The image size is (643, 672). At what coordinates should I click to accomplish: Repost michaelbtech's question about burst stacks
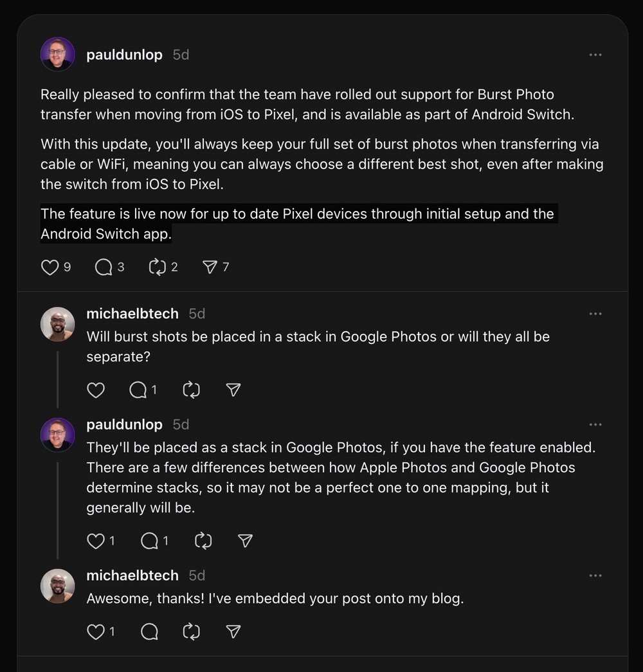point(192,390)
